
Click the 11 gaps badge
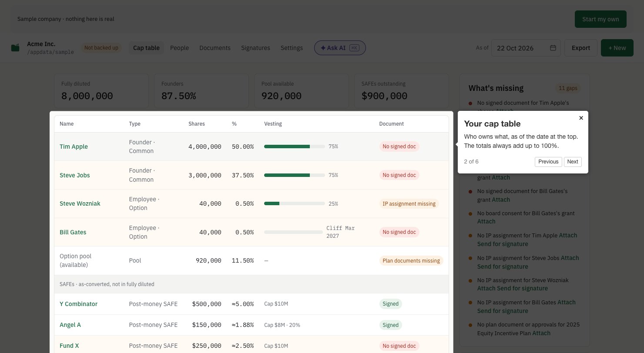(x=568, y=88)
